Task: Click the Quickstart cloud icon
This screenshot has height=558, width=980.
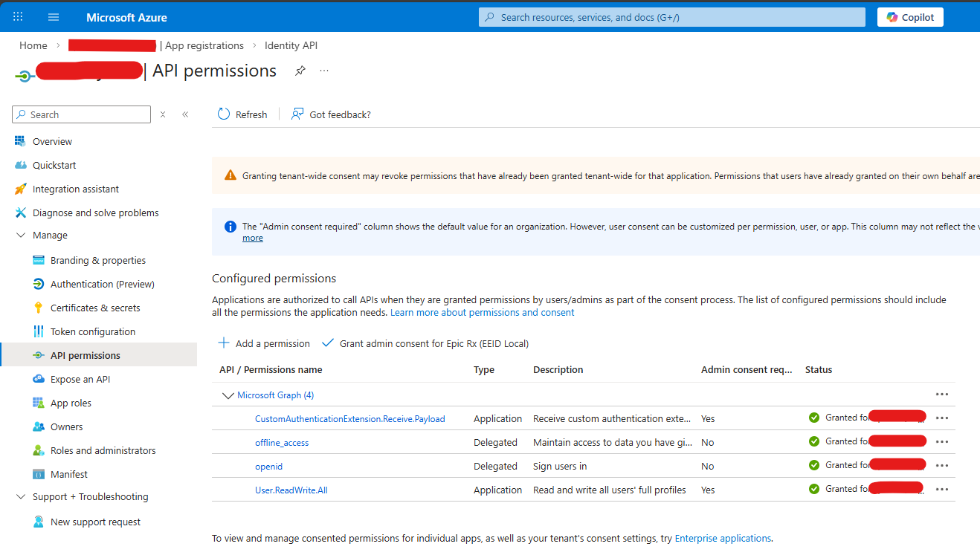Action: coord(20,165)
